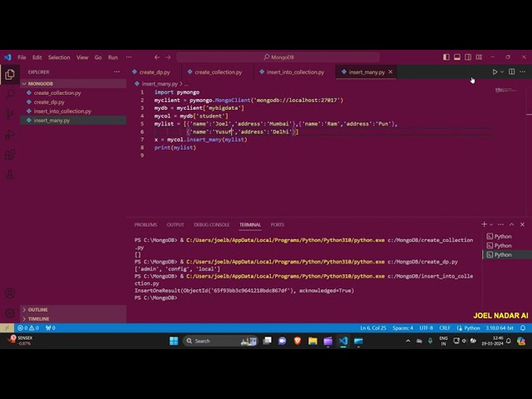
Task: Open the run options dropdown arrow
Action: point(502,72)
